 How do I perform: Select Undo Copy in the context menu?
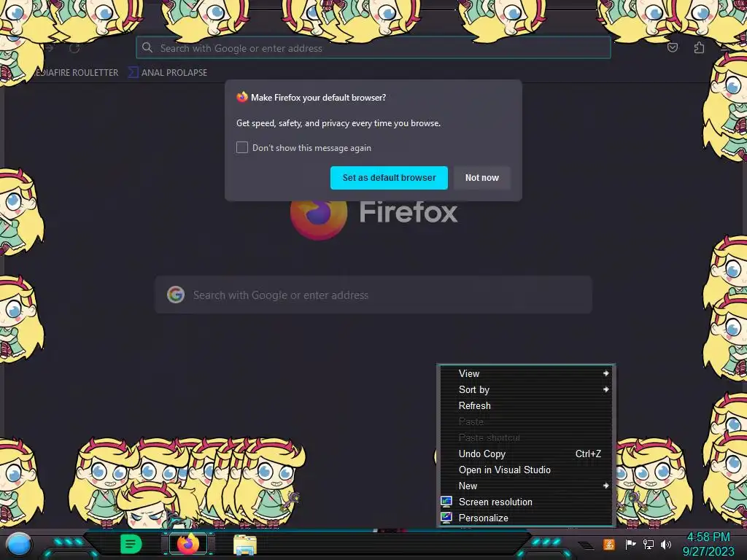coord(526,454)
